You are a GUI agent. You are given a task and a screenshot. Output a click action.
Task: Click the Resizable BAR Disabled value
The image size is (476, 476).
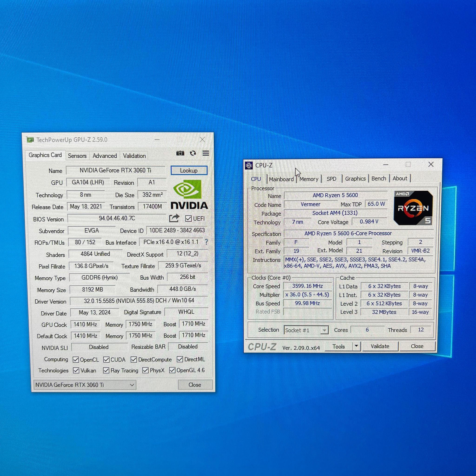point(188,347)
